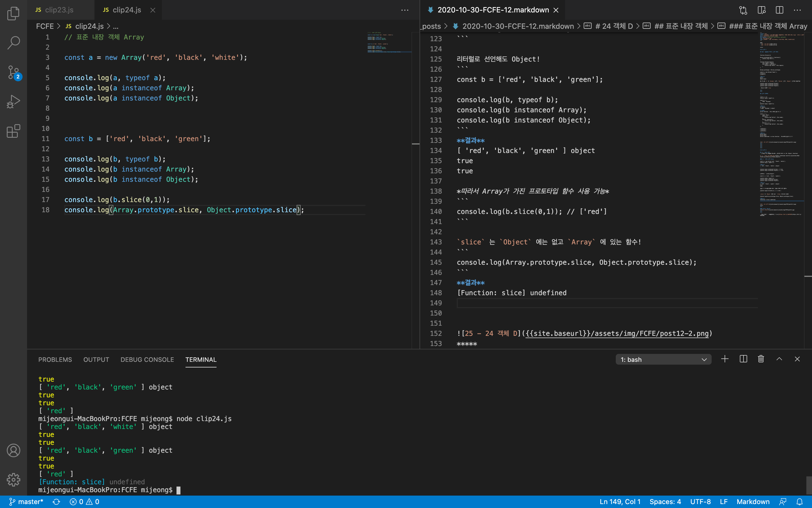The height and width of the screenshot is (508, 812).
Task: Click the terminal prompt input line
Action: (109, 490)
